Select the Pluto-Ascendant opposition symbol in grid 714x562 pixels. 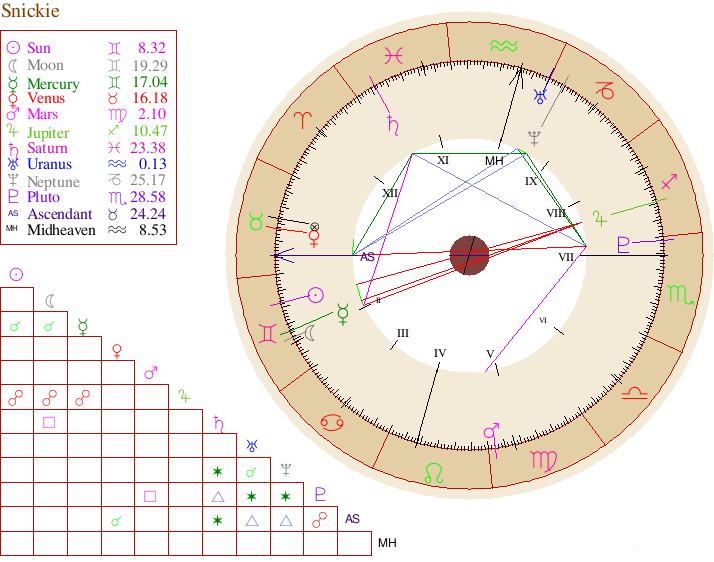point(320,520)
